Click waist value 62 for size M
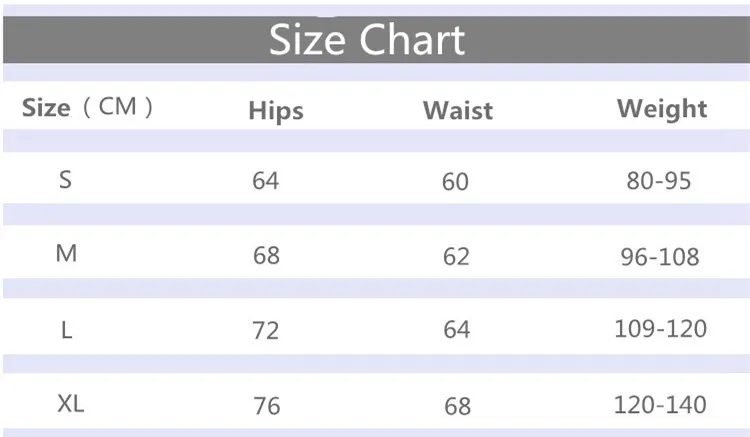The height and width of the screenshot is (437, 750). [x=456, y=257]
